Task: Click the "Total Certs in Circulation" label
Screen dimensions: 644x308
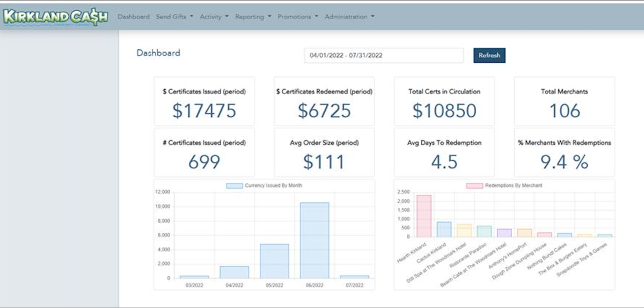Action: click(444, 92)
